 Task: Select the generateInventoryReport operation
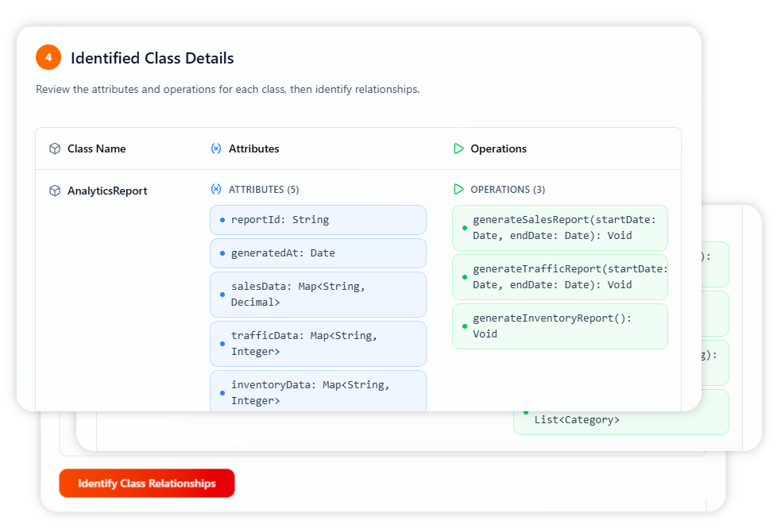point(560,326)
